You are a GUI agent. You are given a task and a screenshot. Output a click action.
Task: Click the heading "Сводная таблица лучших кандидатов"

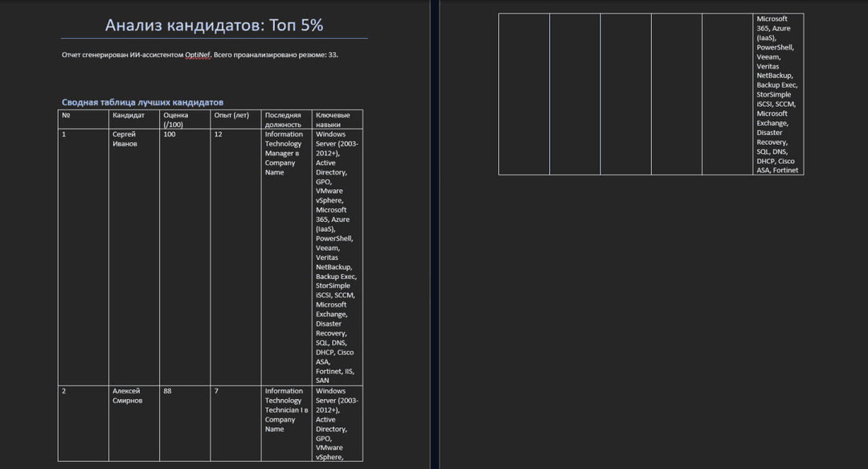coord(142,102)
